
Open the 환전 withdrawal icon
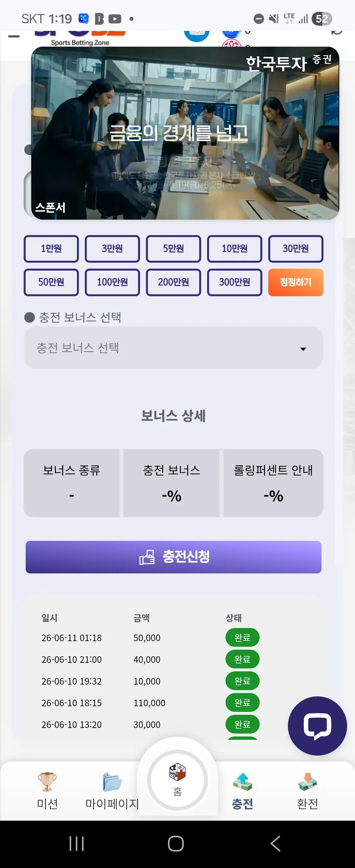point(307,782)
